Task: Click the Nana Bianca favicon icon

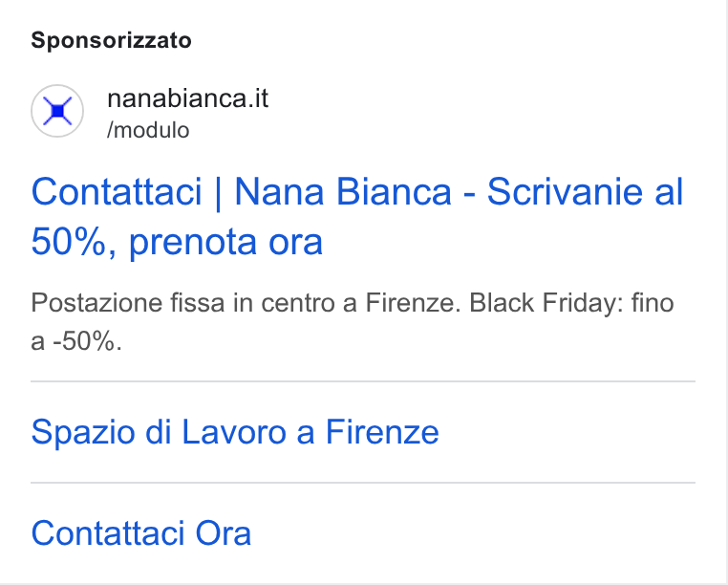Action: (x=57, y=111)
